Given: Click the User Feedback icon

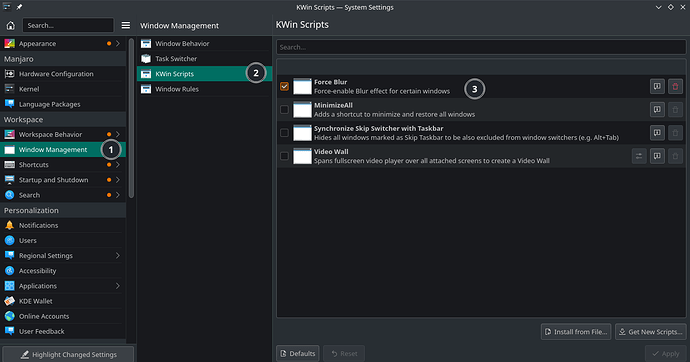Looking at the screenshot, I should (x=9, y=331).
